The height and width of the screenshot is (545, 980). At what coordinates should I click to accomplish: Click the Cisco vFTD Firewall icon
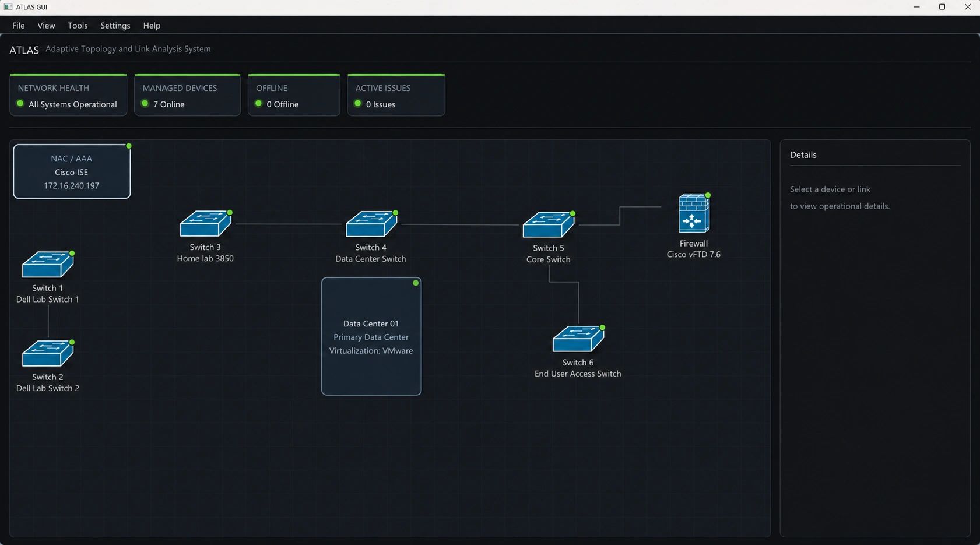point(694,213)
